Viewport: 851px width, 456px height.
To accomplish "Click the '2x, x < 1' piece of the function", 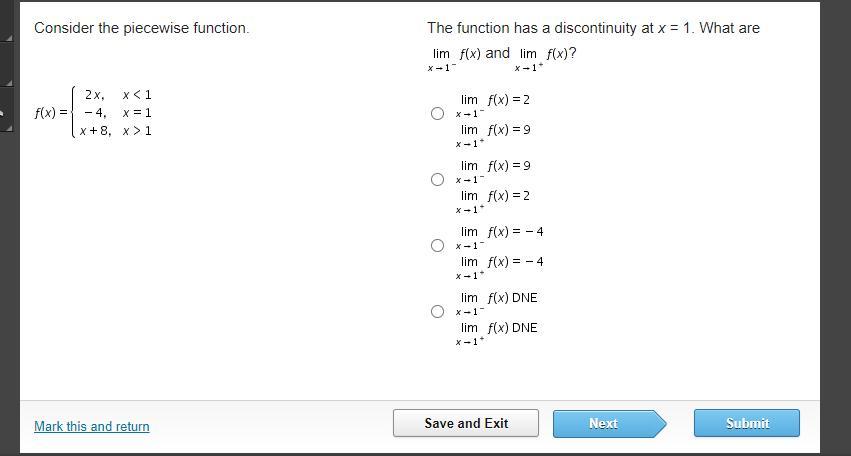I will pos(118,94).
